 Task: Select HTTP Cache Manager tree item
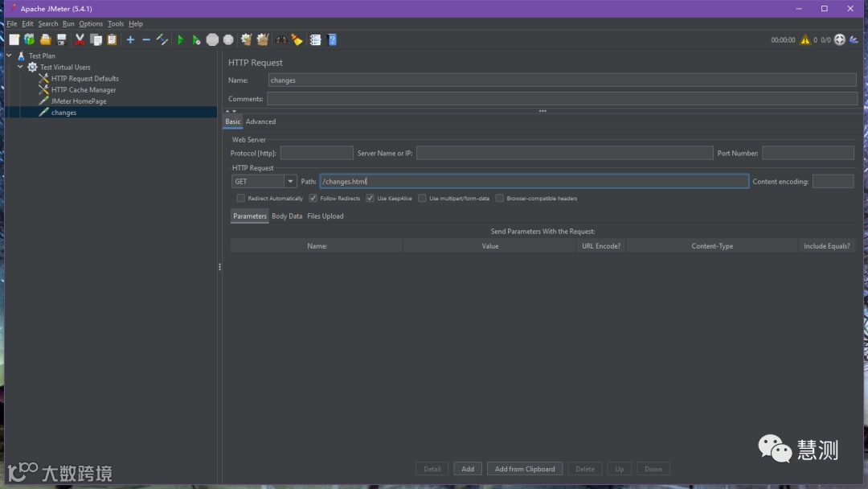point(84,90)
